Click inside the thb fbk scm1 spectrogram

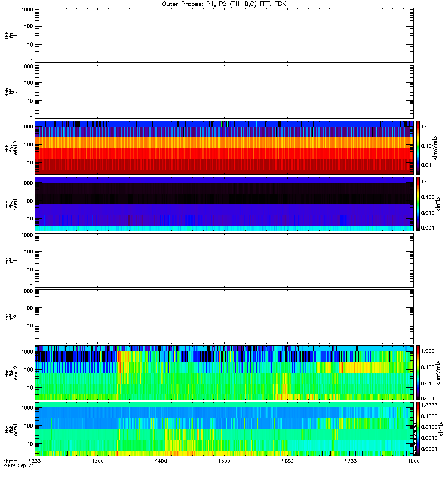(x=224, y=204)
